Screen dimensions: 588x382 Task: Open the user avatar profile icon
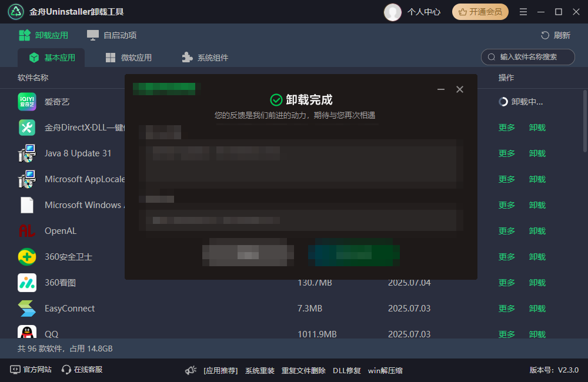tap(393, 12)
